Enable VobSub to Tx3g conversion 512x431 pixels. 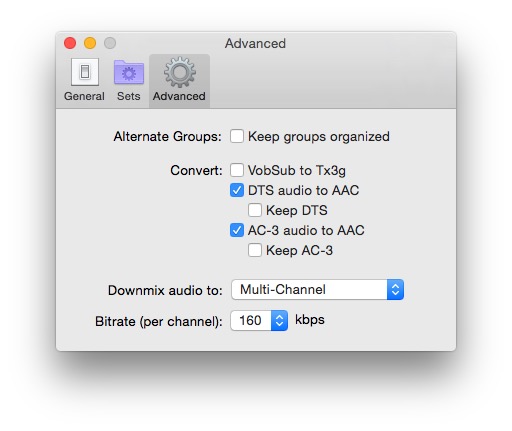point(237,170)
